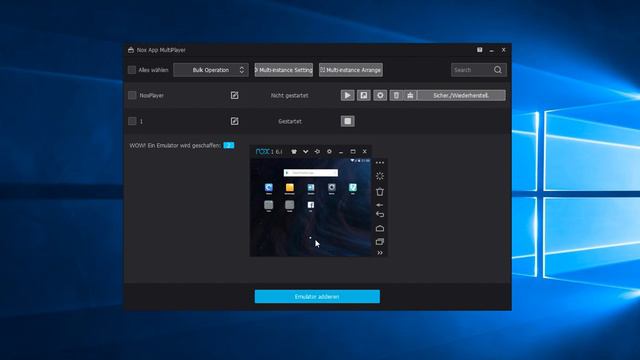
Task: Open the yellow folder app in emulator
Action: tap(289, 187)
